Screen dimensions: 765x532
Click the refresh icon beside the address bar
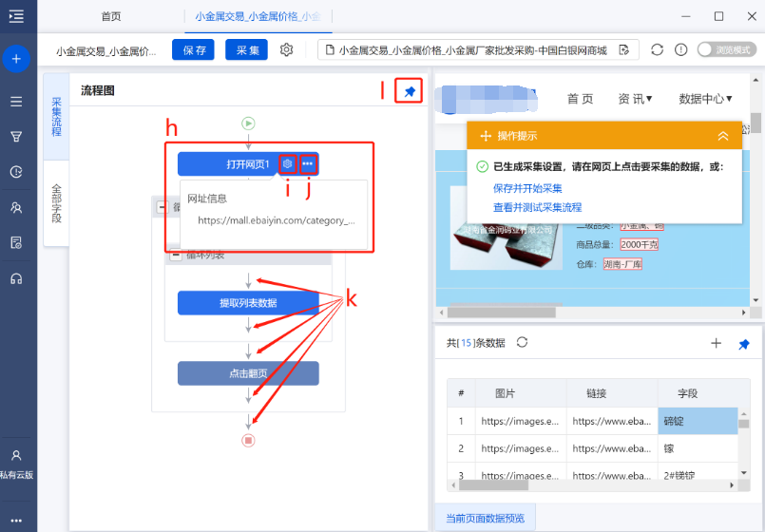pyautogui.click(x=657, y=50)
